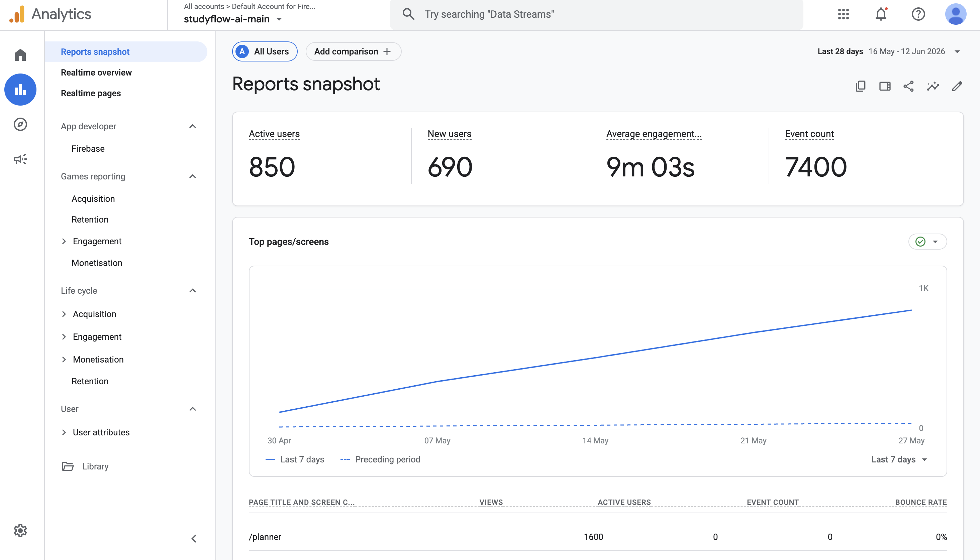Click the search field for Data Streams
Screen dimensions: 980x560
click(596, 14)
